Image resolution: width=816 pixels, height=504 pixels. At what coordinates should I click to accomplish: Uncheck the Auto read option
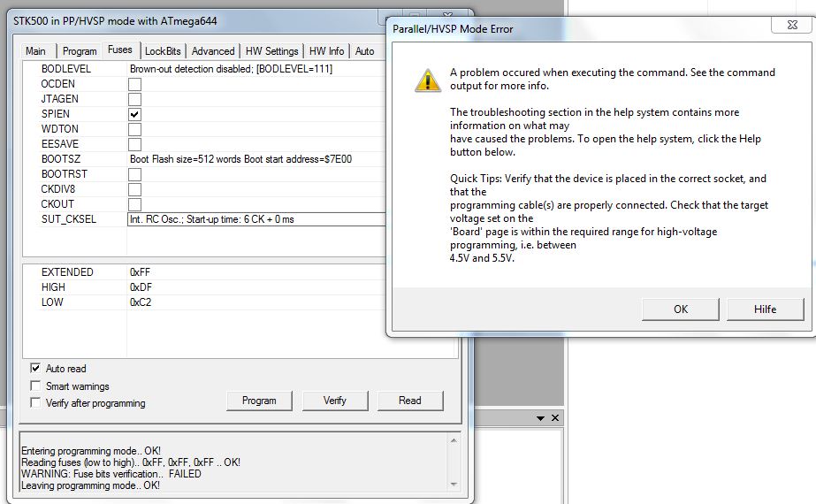coord(35,368)
